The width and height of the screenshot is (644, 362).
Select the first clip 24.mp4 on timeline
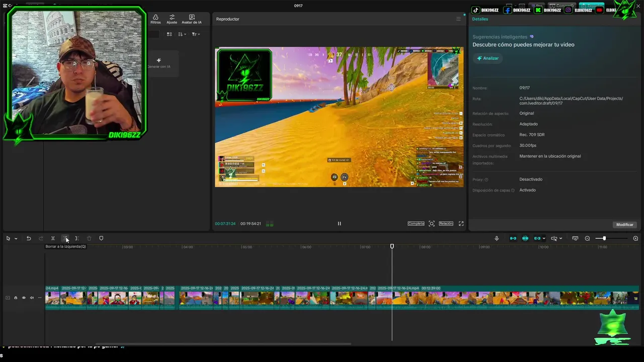[52, 298]
